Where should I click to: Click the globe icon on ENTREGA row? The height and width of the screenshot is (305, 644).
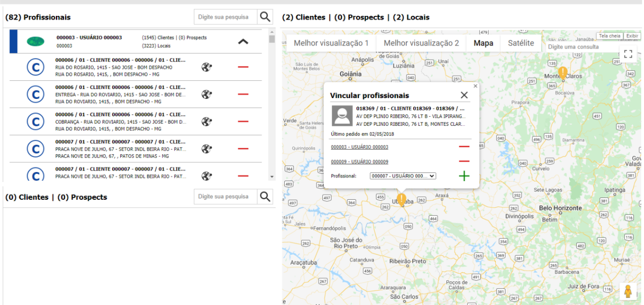[x=207, y=95]
